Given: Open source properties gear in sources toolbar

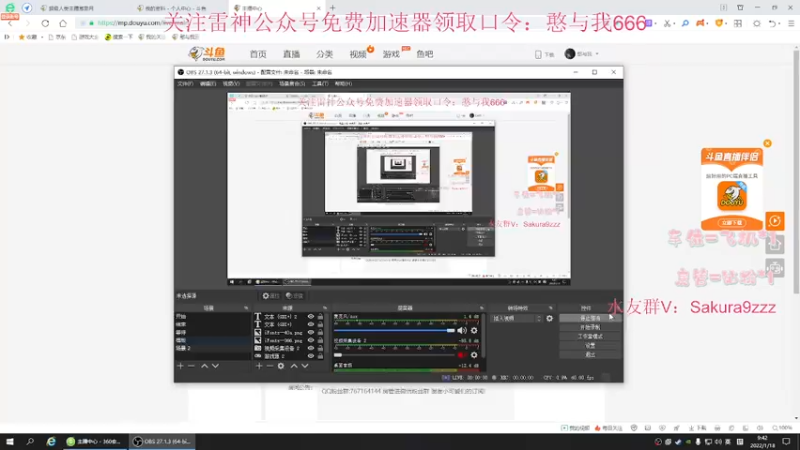Looking at the screenshot, I should click(x=281, y=366).
